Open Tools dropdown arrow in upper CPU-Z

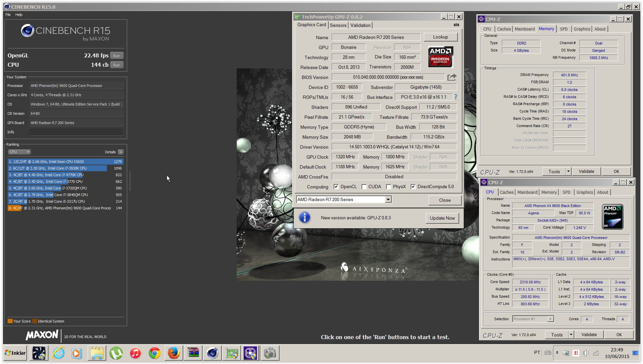(x=568, y=172)
